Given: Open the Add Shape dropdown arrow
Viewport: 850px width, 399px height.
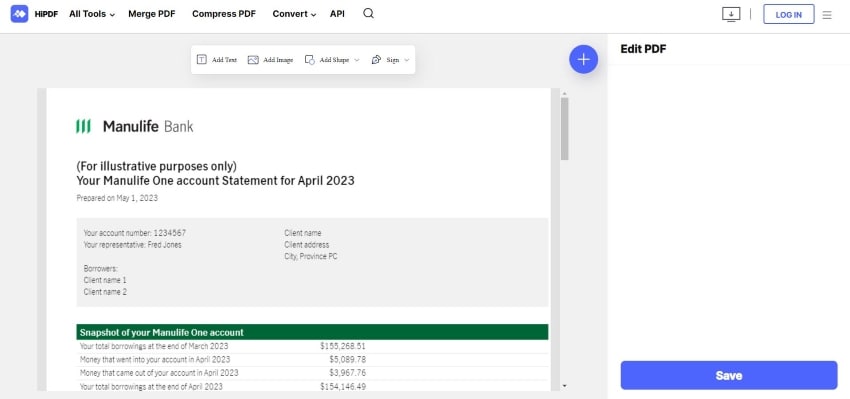Looking at the screenshot, I should [357, 60].
